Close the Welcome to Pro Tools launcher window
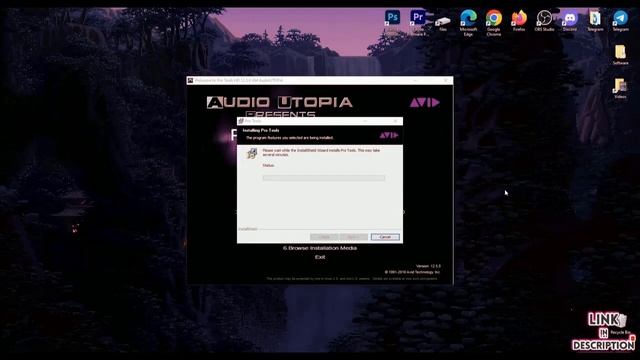640x360 pixels. coord(446,80)
